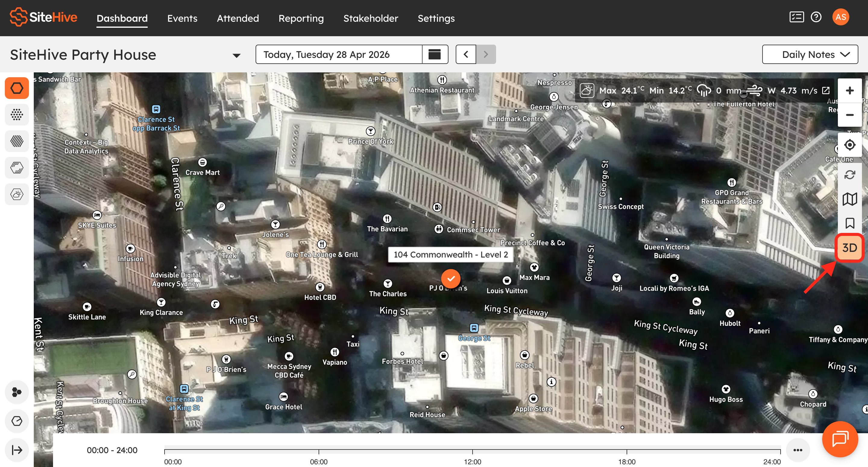Screen dimensions: 868x467
Task: Click the George St transit stop icon
Action: point(474,328)
